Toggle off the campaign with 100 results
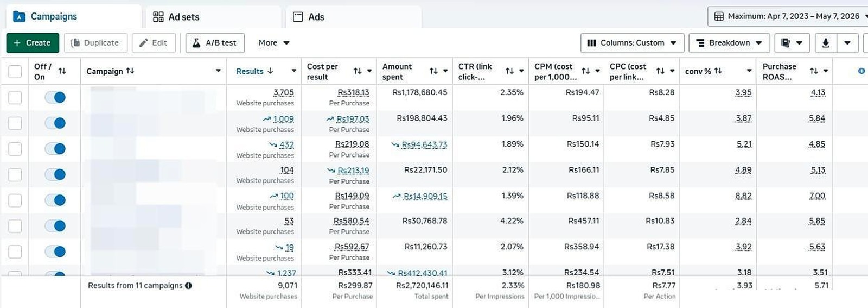Image resolution: width=868 pixels, height=308 pixels. point(55,200)
